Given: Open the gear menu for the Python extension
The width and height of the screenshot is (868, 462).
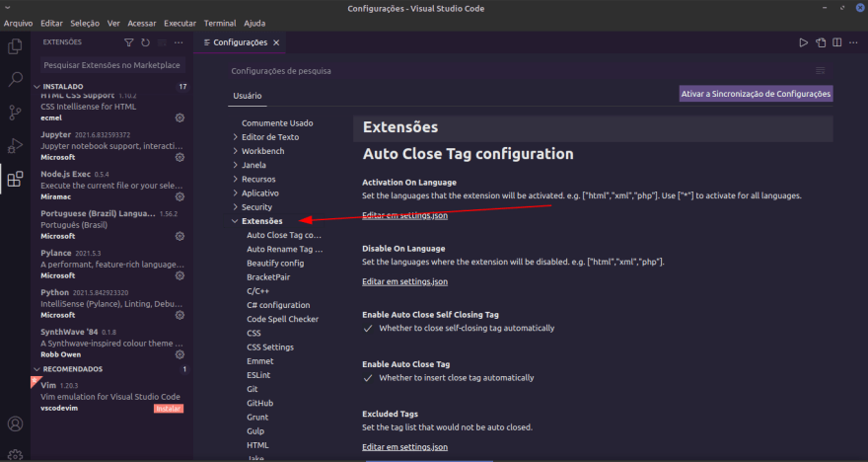Looking at the screenshot, I should tap(180, 315).
